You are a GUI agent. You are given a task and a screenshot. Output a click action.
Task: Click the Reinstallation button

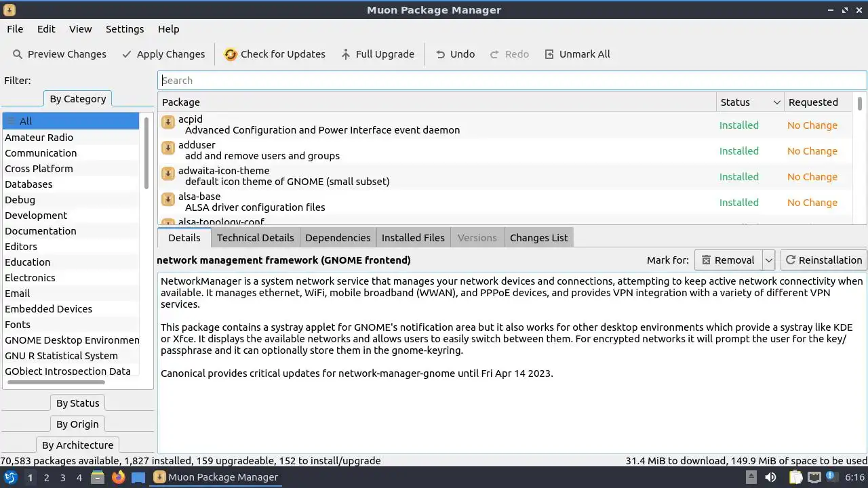click(x=823, y=260)
